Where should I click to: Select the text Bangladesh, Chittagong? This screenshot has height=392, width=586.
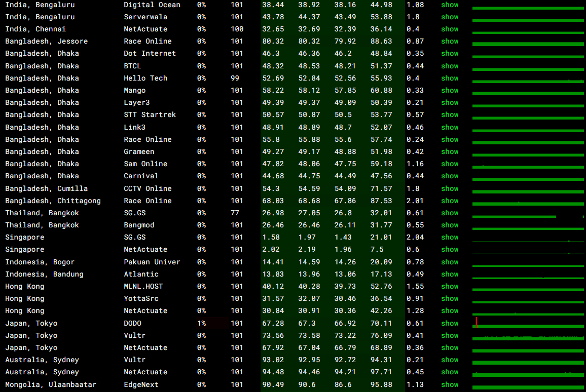[x=53, y=201]
